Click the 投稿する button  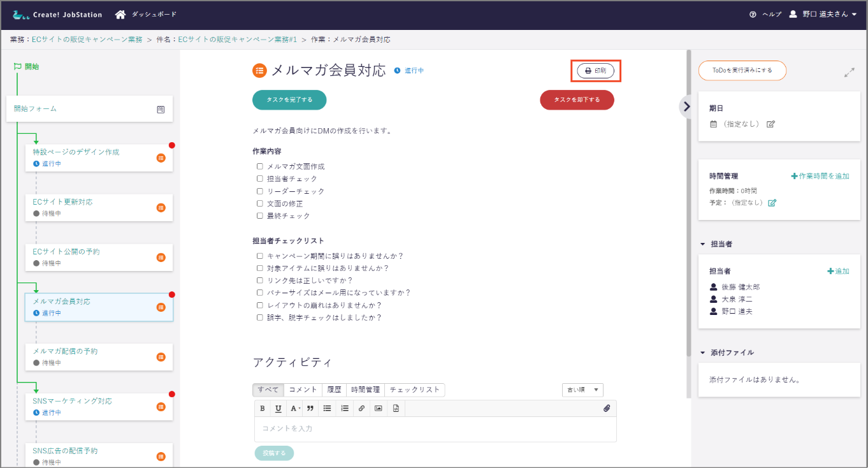point(274,453)
